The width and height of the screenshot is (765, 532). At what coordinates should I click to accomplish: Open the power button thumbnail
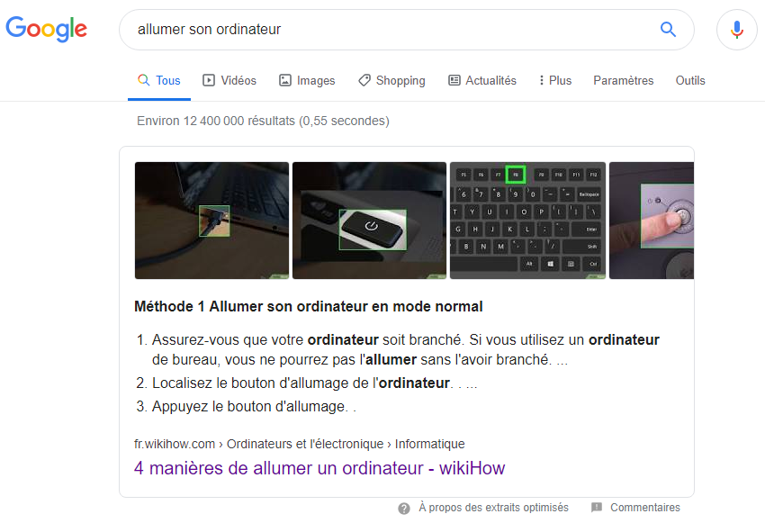coord(369,221)
